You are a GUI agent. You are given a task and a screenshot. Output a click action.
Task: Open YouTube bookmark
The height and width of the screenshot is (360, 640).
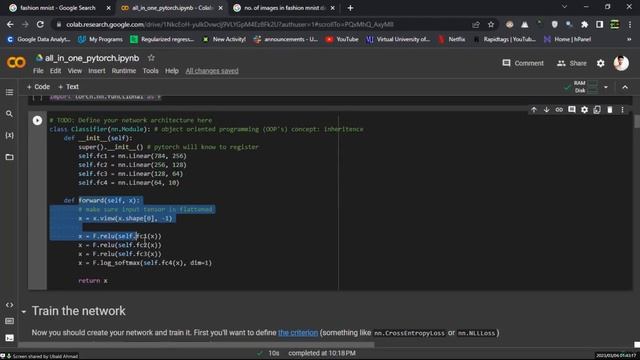click(x=342, y=39)
